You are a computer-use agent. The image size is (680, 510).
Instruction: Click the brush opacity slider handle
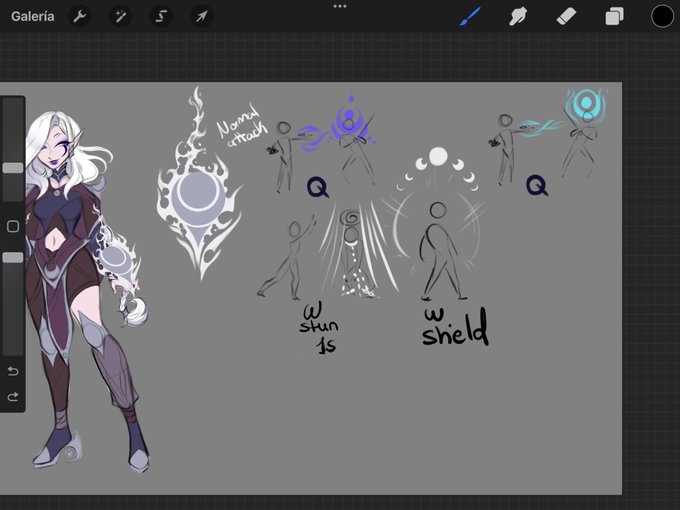pos(13,258)
